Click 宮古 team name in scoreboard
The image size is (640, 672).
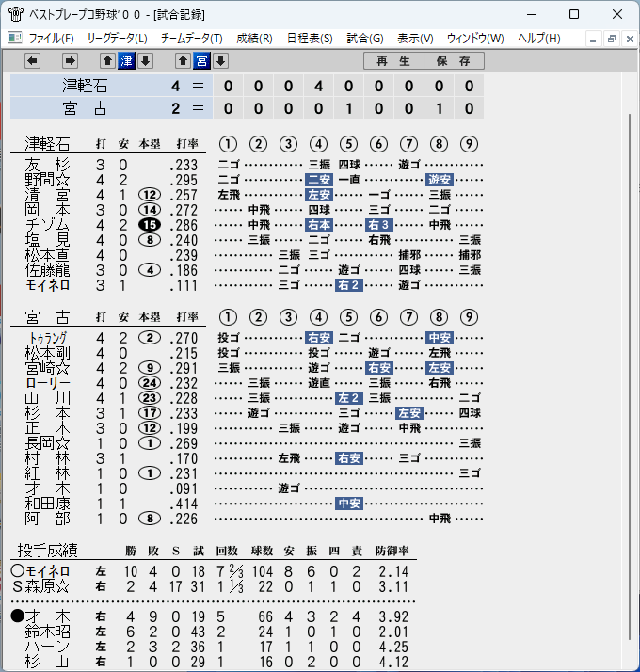pyautogui.click(x=85, y=108)
